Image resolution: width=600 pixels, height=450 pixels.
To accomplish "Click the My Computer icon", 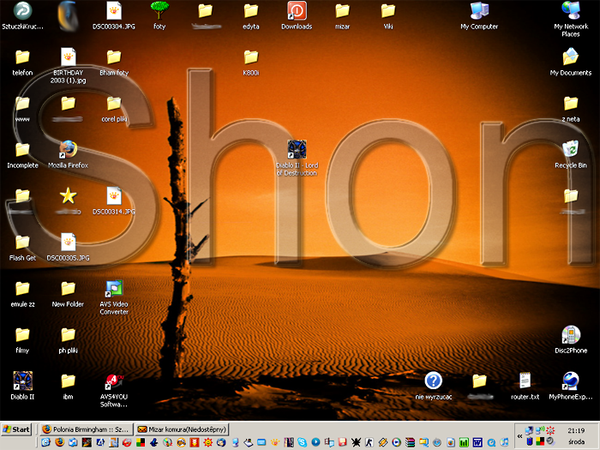I will [x=479, y=11].
